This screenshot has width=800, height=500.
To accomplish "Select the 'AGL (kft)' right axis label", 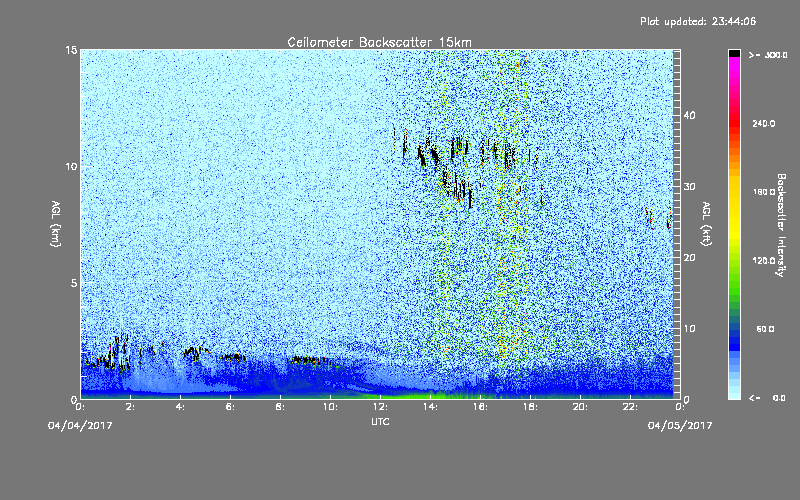I will (706, 223).
